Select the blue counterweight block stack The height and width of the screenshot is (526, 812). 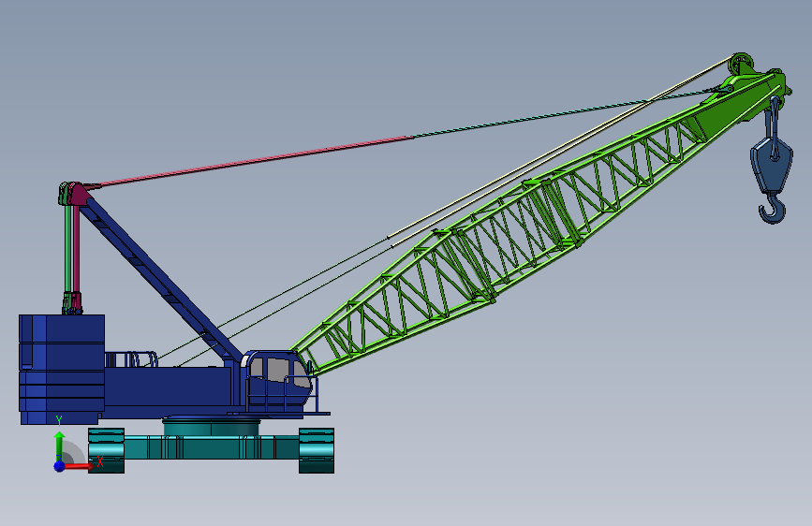62,369
